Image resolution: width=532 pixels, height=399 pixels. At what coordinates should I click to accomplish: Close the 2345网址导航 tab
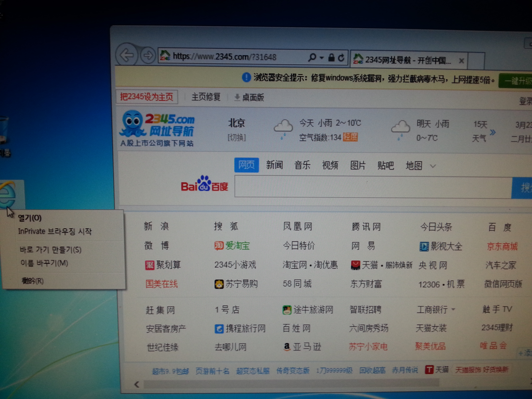click(x=461, y=61)
